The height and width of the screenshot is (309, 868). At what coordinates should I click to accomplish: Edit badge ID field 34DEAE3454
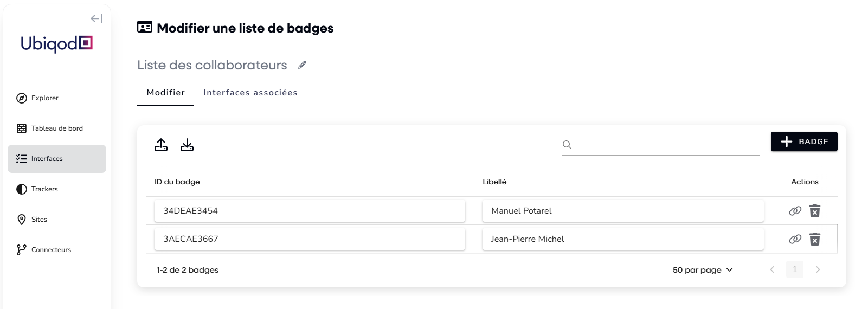coord(309,211)
